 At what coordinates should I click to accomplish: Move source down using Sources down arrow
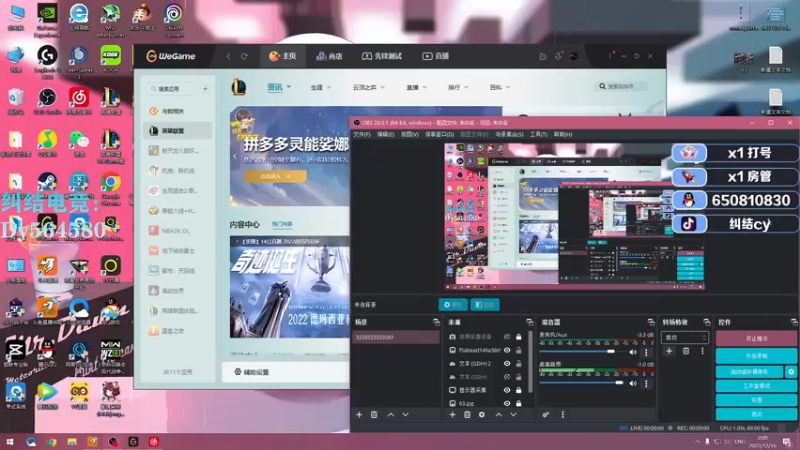513,415
